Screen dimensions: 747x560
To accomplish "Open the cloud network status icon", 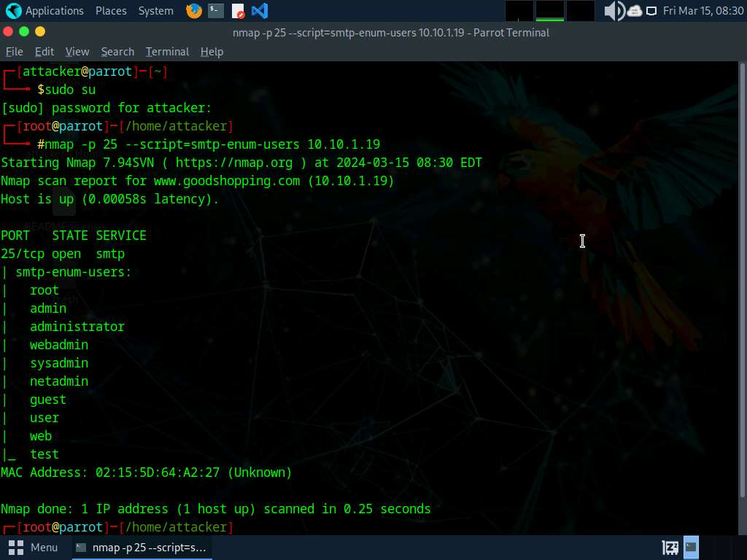I will pos(634,11).
